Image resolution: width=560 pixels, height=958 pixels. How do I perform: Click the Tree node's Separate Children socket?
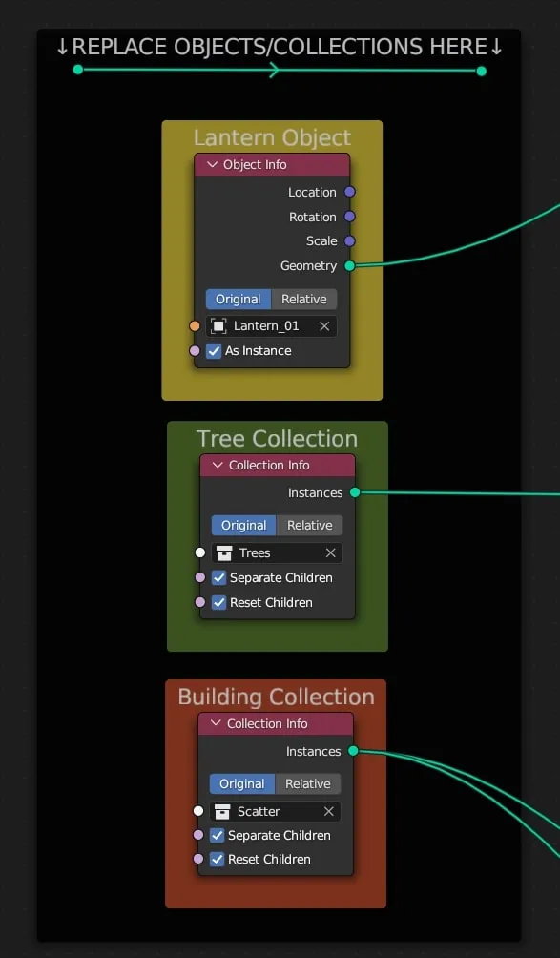200,578
